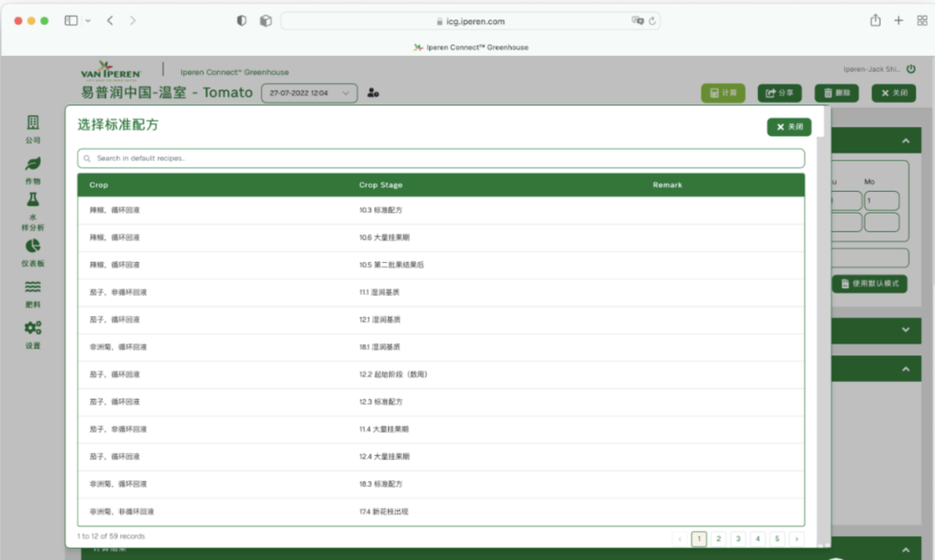
Task: Go to page 5 of records
Action: pos(777,538)
